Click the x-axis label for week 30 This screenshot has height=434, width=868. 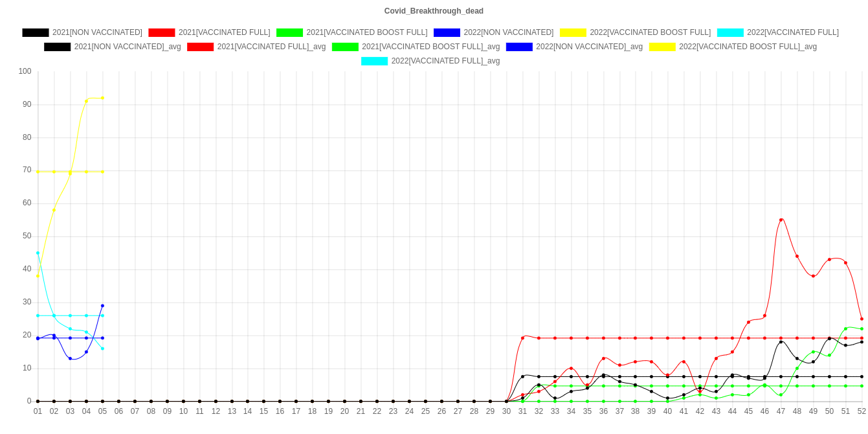click(x=506, y=411)
